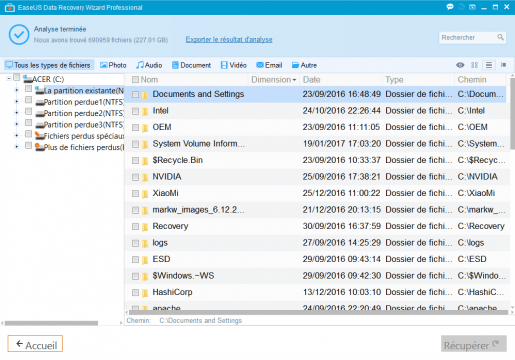
Task: Click the tree panel horizontal scrollbar
Action: pyautogui.click(x=51, y=323)
